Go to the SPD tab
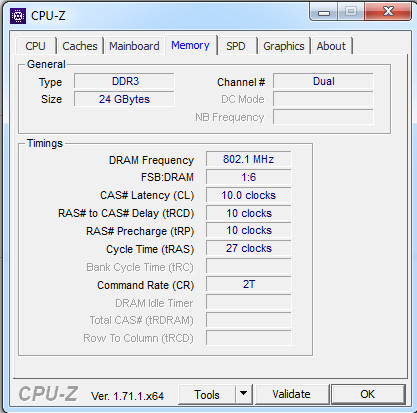417x413 pixels. 236,46
